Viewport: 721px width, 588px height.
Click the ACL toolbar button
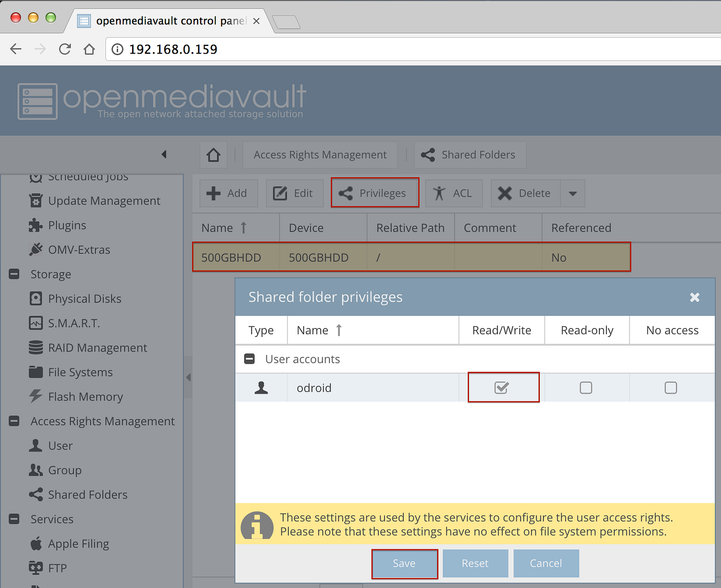tap(454, 193)
